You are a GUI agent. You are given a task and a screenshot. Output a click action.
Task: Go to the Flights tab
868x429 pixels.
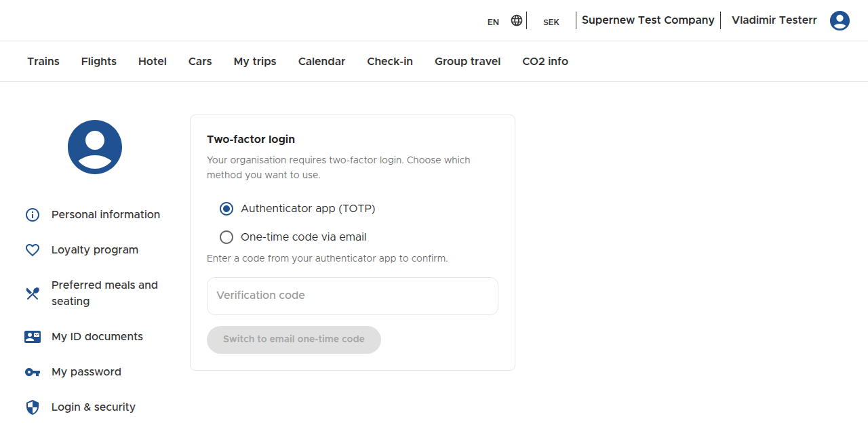tap(99, 62)
